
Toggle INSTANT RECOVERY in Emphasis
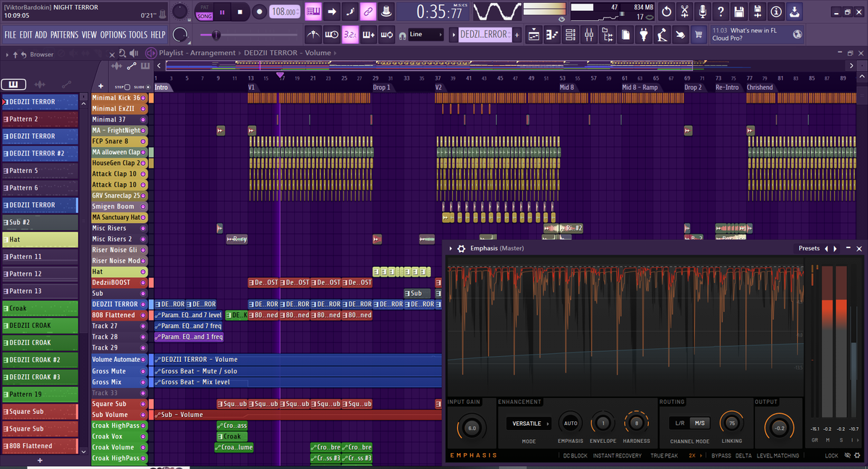pos(617,456)
